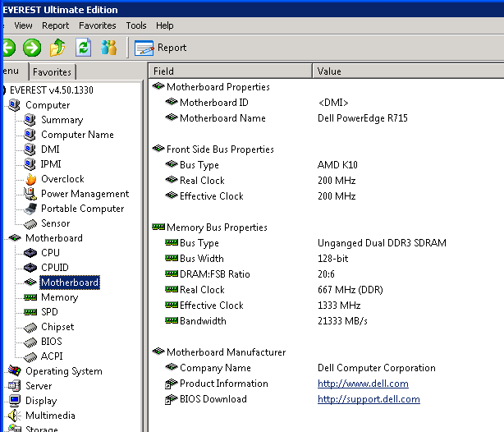Open the Memory page in tree

pyautogui.click(x=59, y=297)
